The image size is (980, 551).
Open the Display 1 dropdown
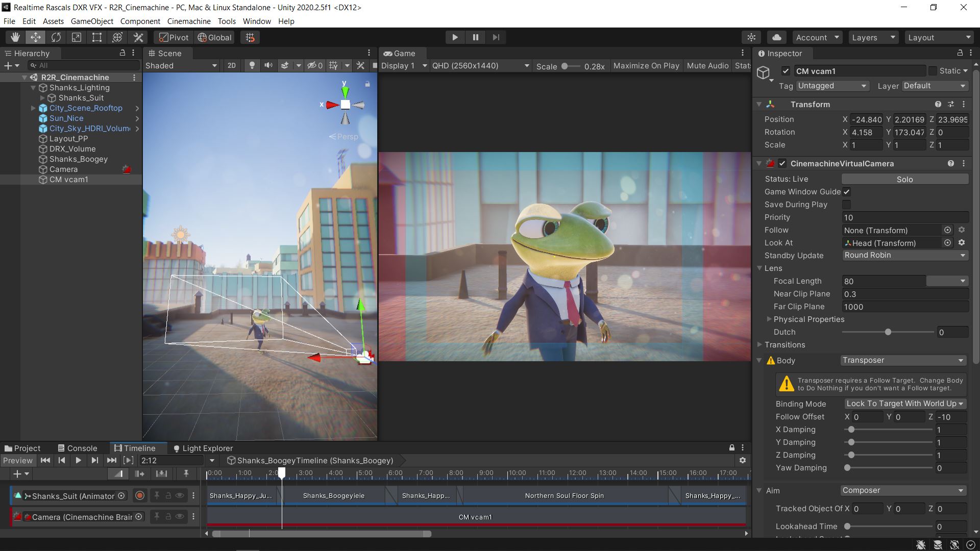click(x=404, y=65)
